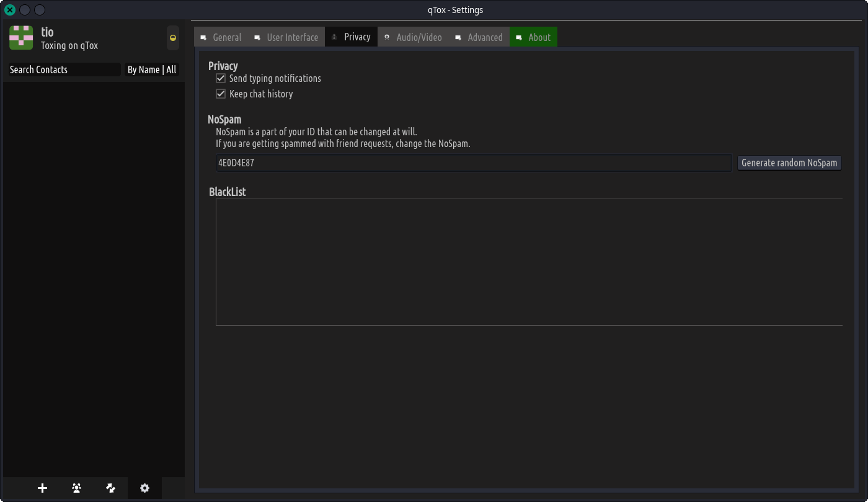
Task: Disable Send typing notifications checkbox
Action: pyautogui.click(x=221, y=79)
